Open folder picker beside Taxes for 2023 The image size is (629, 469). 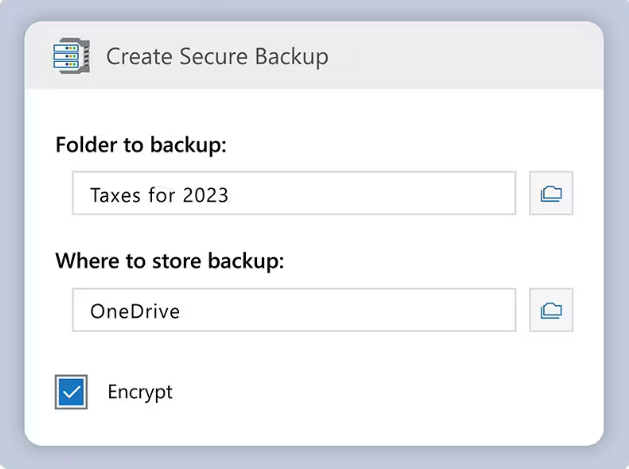coord(551,194)
